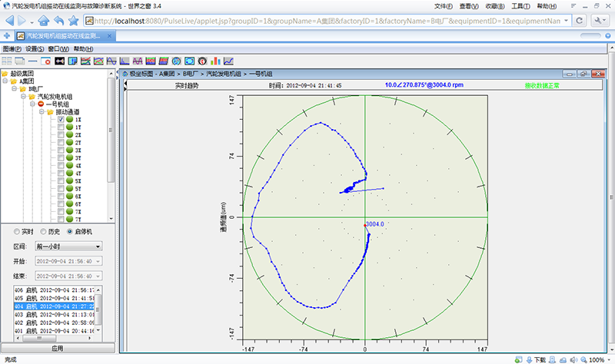Select the 启停机 radio button
The width and height of the screenshot is (615, 364).
click(70, 232)
